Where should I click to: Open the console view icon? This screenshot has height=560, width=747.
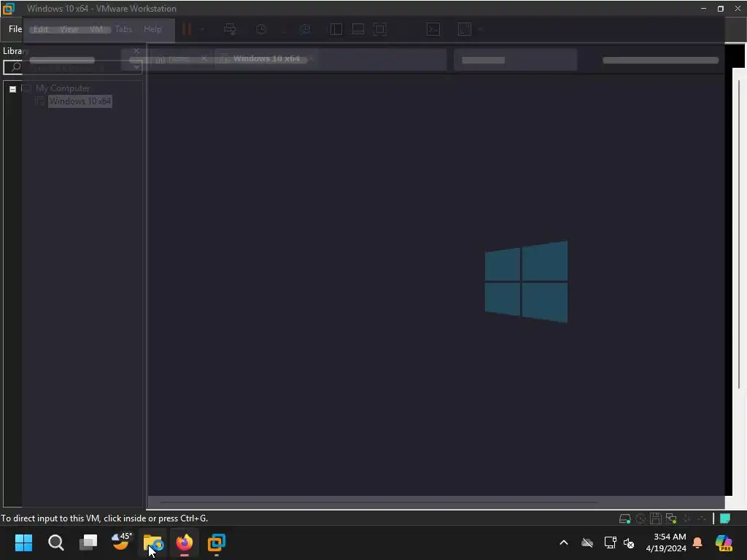pyautogui.click(x=433, y=29)
